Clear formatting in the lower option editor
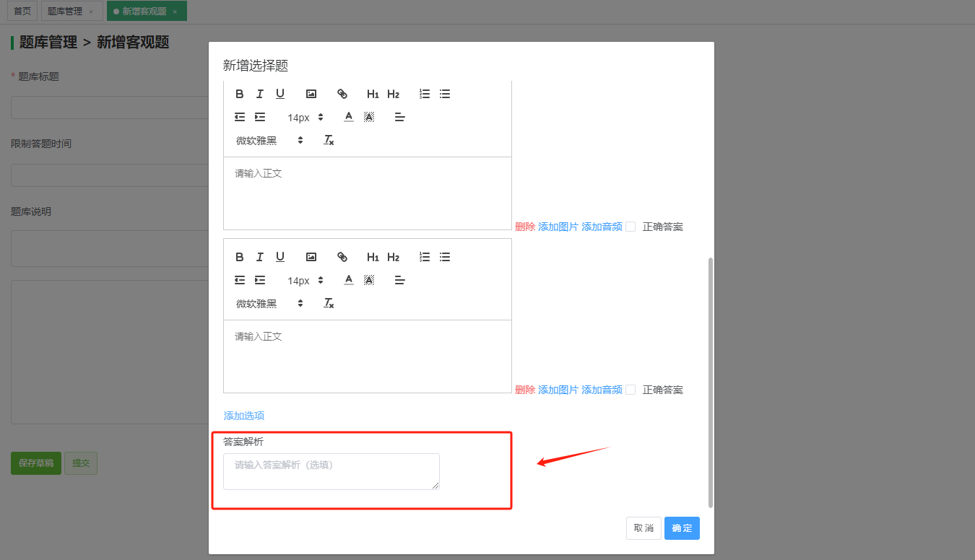 [329, 304]
